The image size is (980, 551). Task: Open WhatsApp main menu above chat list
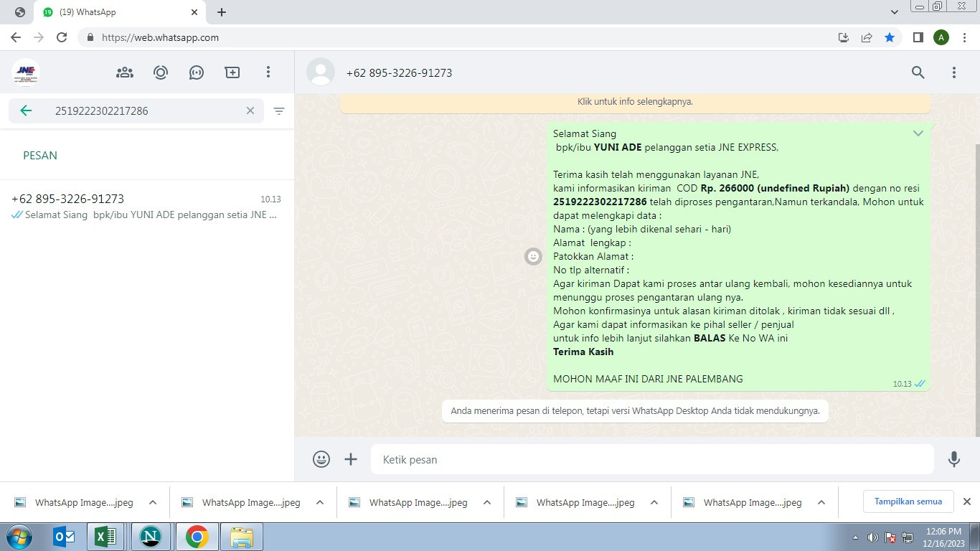coord(268,72)
